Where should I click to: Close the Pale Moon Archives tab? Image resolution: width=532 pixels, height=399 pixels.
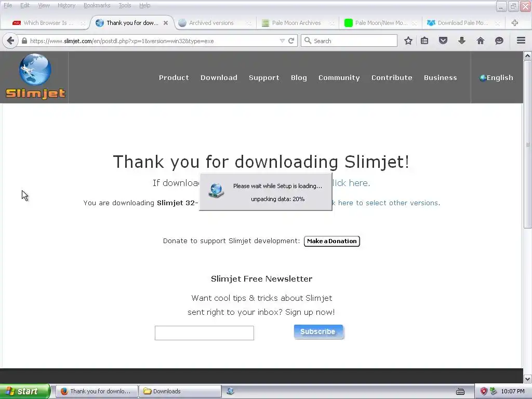[x=332, y=23]
